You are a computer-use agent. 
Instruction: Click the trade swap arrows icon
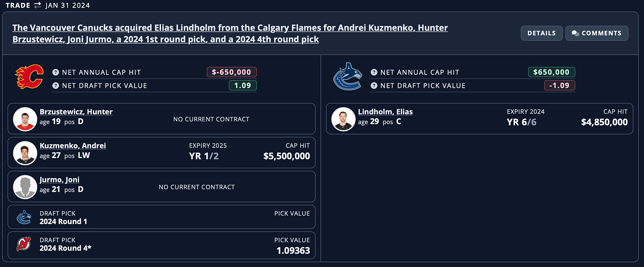pyautogui.click(x=38, y=5)
